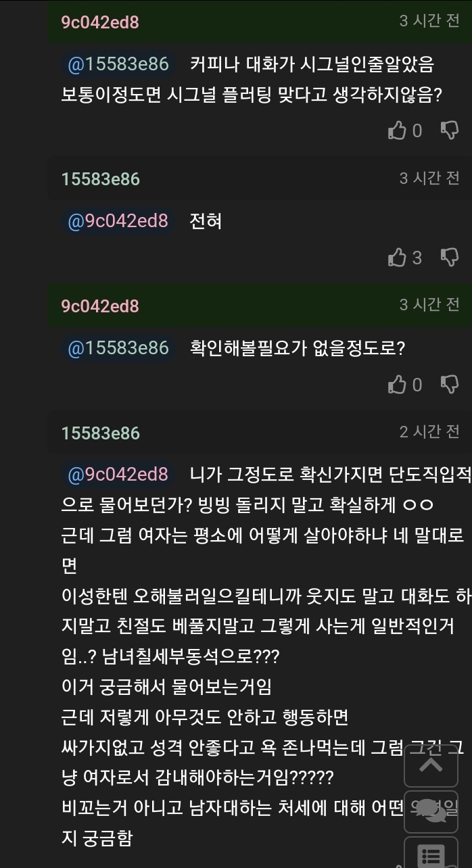Select @9c042ed8 mention in the long reply
472x868 pixels.
click(118, 475)
